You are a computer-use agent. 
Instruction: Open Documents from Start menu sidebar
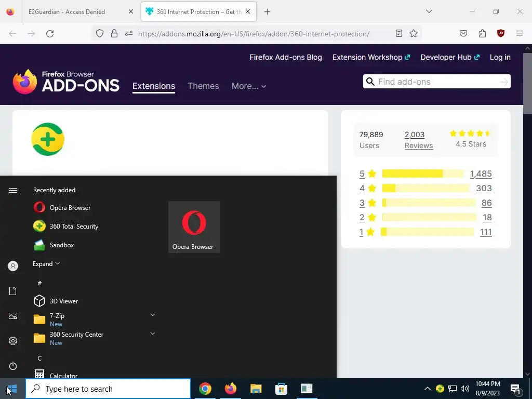(13, 291)
